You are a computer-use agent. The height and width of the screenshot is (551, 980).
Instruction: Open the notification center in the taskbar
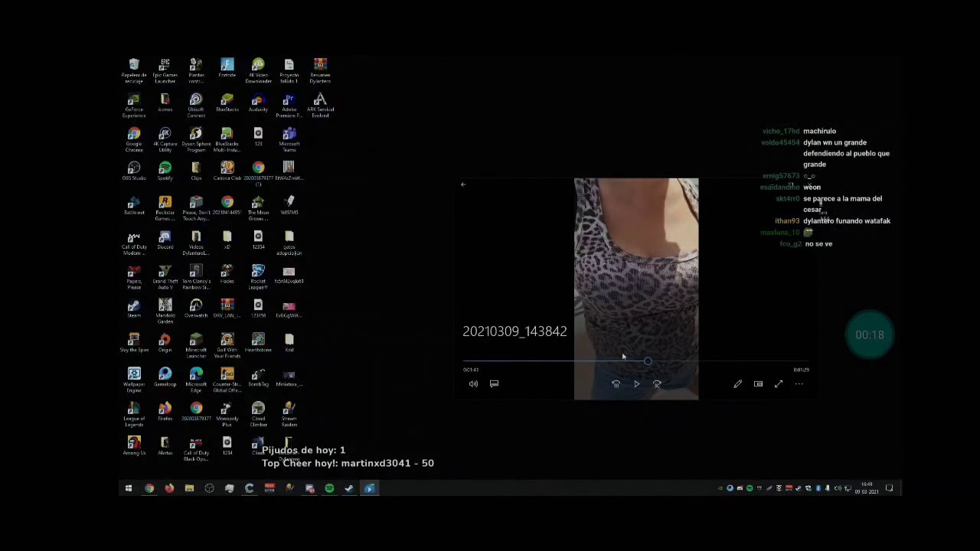[x=889, y=488]
